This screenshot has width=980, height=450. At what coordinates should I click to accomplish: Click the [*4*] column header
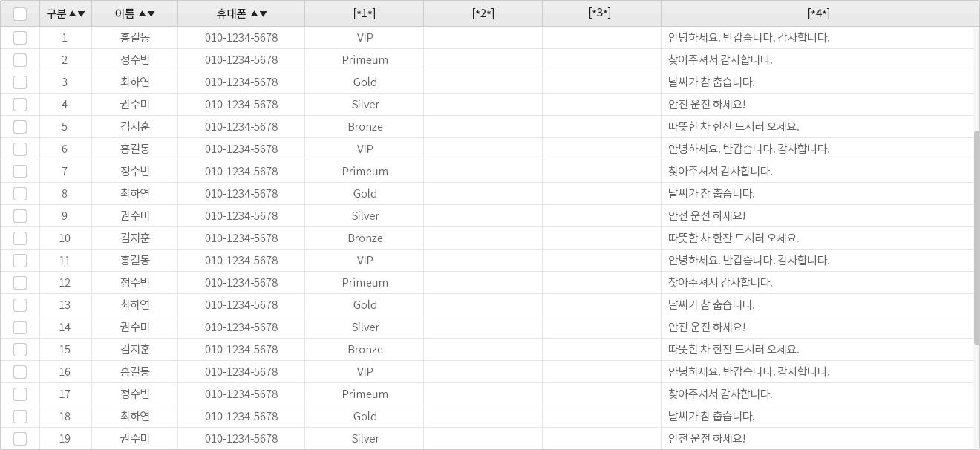pyautogui.click(x=818, y=13)
